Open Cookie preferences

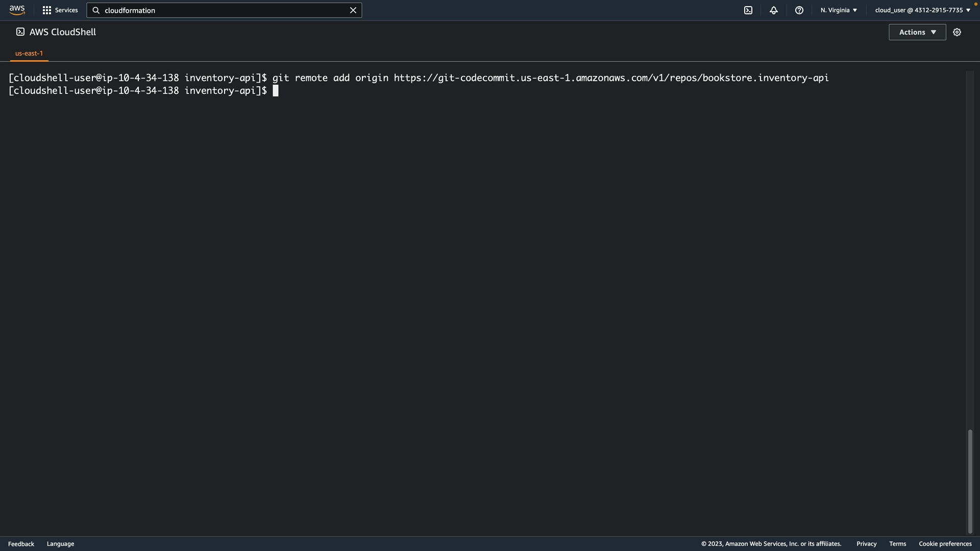click(x=945, y=544)
